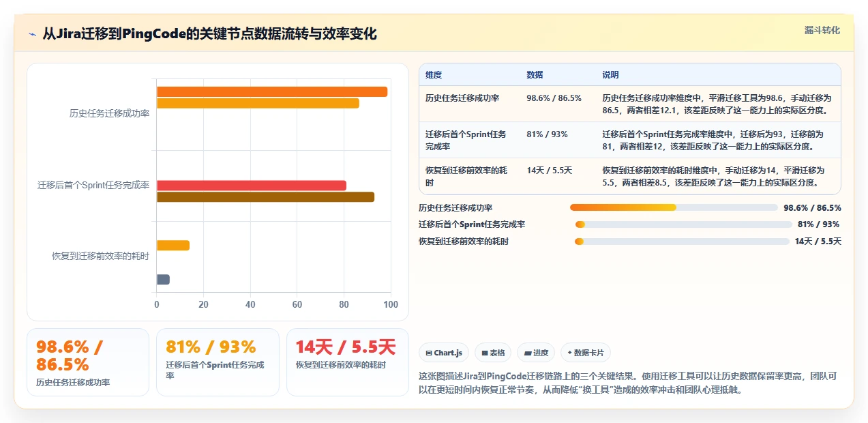
Task: Open the orange 98.6% / 86.5% data card
Action: tap(88, 362)
